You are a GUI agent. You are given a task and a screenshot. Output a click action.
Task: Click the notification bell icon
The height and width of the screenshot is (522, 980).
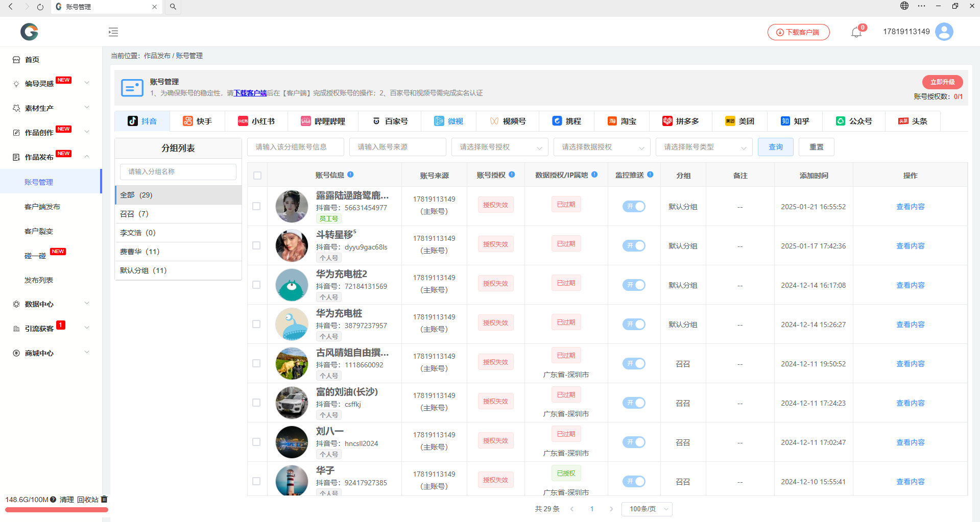pos(856,32)
